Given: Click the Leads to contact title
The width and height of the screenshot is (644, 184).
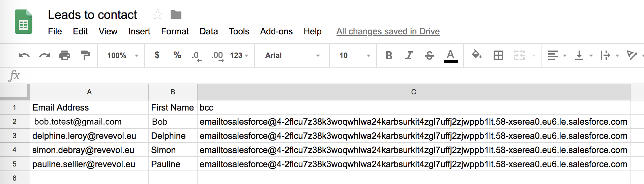Looking at the screenshot, I should 92,15.
